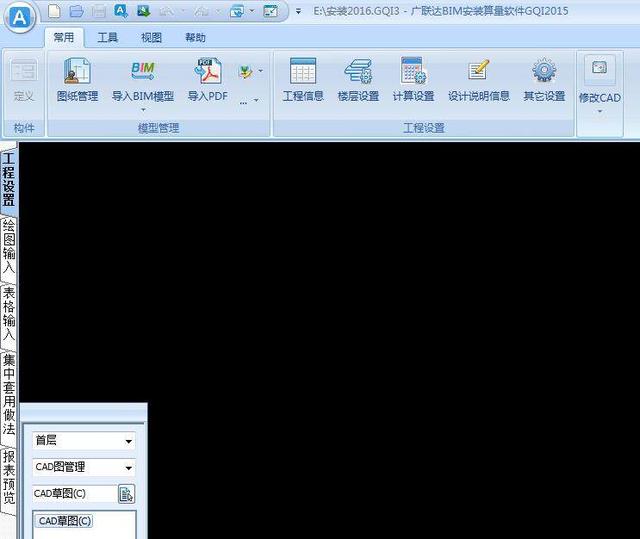Select the 表格输入 vertical side tab

tap(9, 315)
